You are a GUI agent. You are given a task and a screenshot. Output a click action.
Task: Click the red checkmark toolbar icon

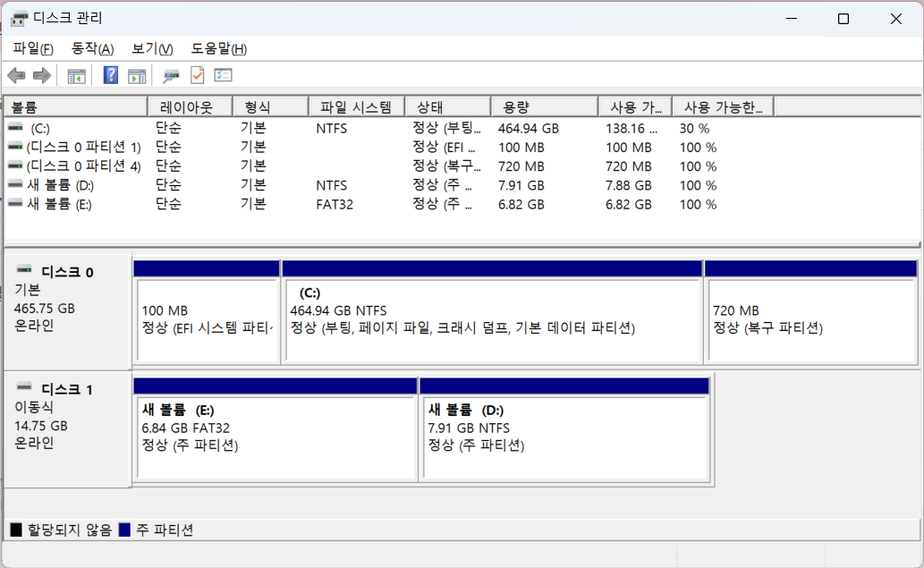pyautogui.click(x=197, y=75)
